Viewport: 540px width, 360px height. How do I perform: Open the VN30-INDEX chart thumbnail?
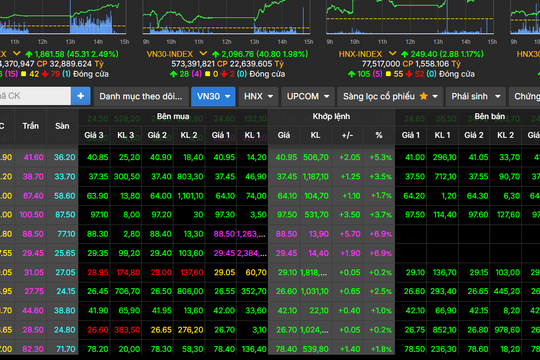pos(226,17)
